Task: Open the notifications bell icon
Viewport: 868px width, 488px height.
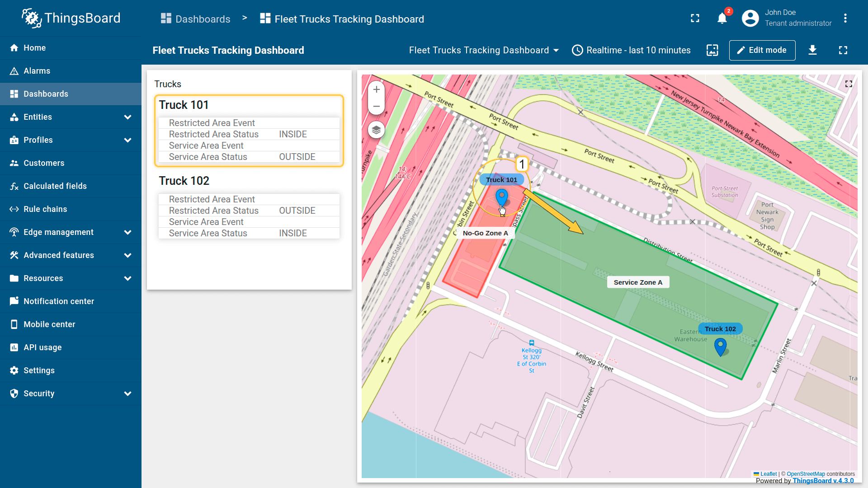Action: [722, 19]
